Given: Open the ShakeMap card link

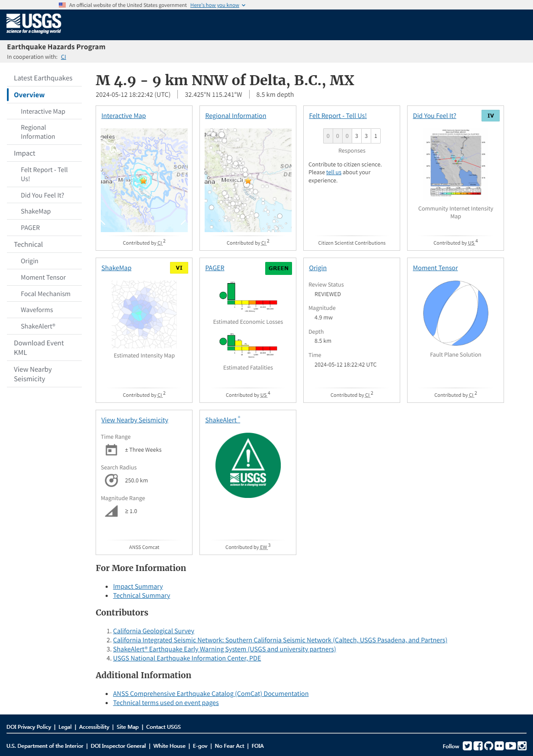Looking at the screenshot, I should point(116,268).
